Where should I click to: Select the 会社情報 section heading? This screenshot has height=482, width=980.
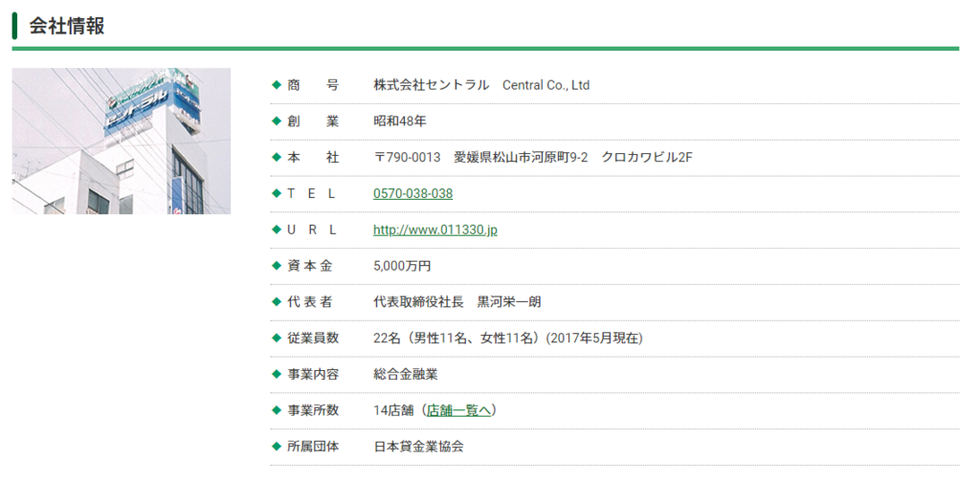pos(67,26)
